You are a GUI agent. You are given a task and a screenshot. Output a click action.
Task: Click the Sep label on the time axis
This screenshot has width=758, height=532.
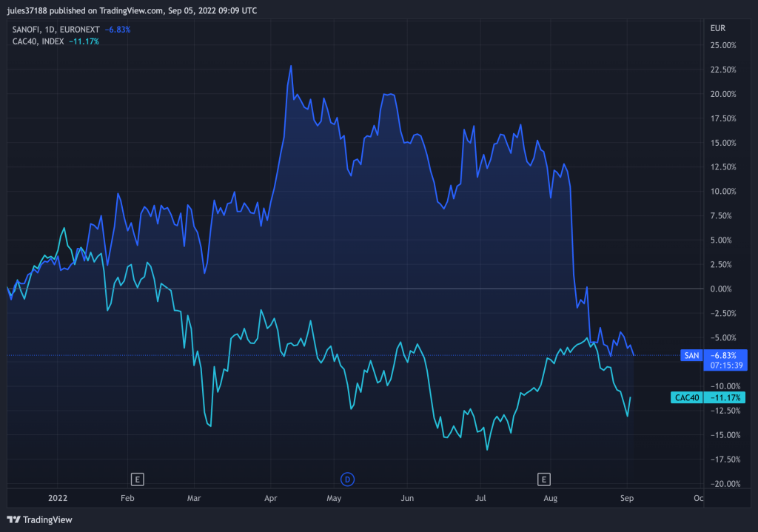click(627, 498)
